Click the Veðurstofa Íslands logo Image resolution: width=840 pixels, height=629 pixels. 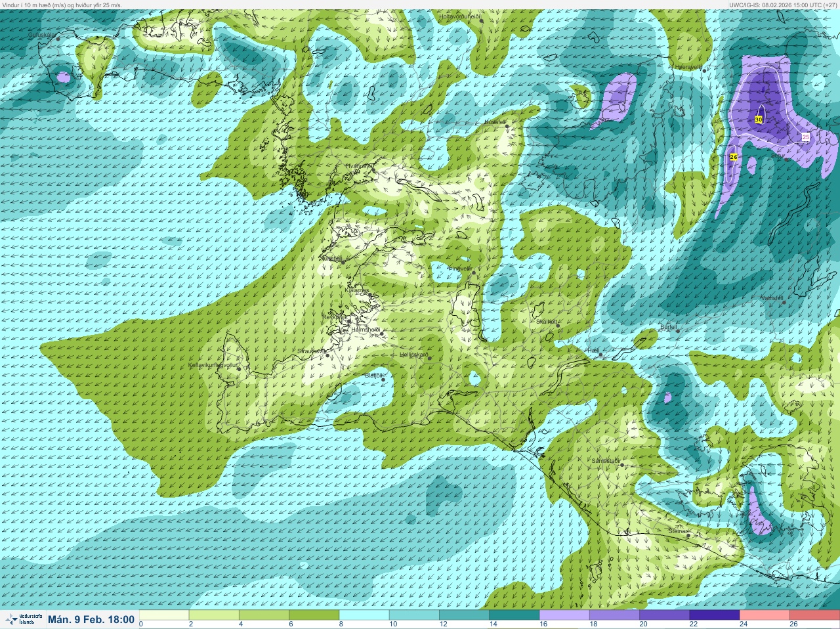tap(23, 619)
